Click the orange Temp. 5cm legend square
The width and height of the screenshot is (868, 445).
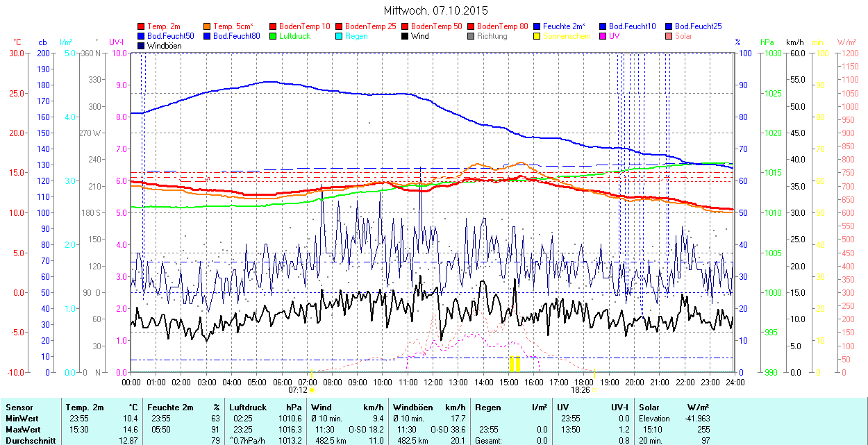(208, 26)
